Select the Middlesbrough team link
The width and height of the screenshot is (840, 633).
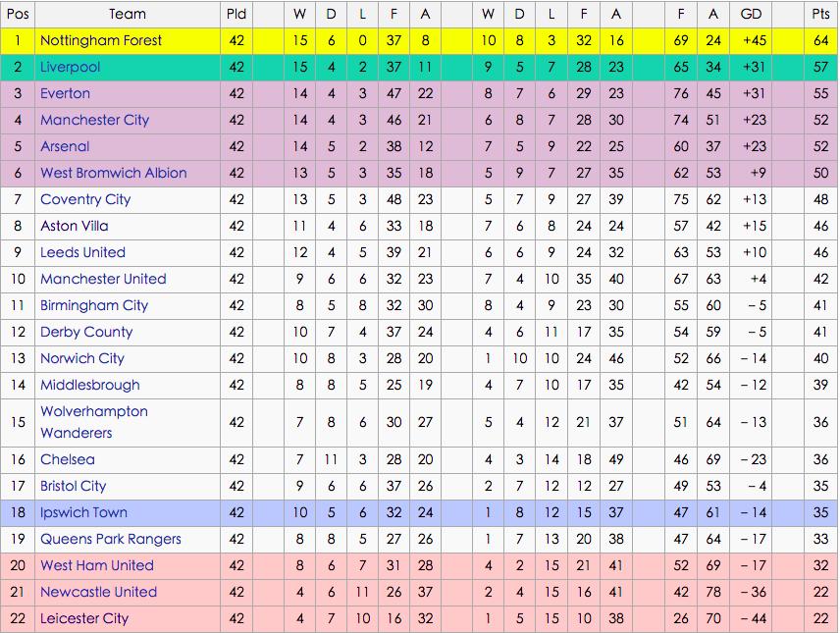coord(90,385)
